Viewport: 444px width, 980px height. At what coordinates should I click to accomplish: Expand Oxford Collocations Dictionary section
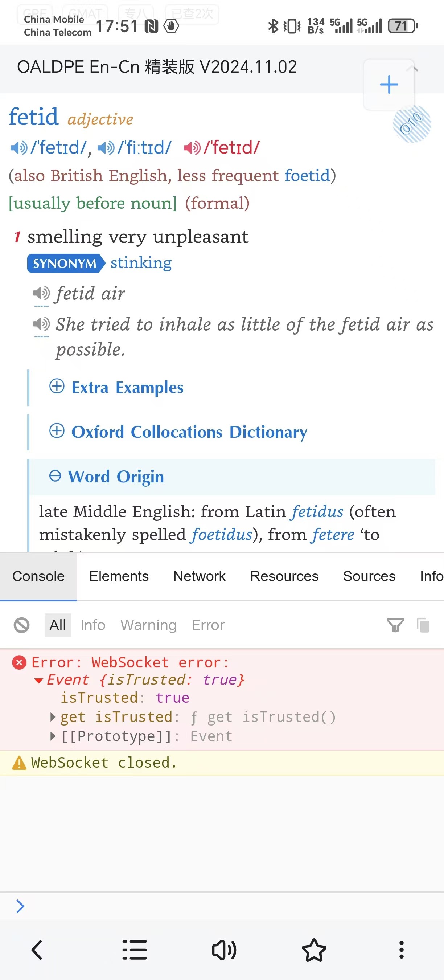click(x=178, y=432)
